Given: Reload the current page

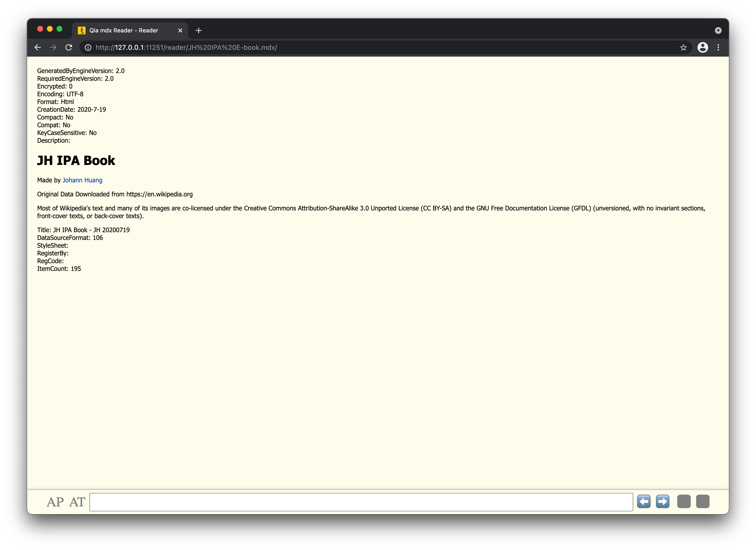Looking at the screenshot, I should (x=69, y=47).
